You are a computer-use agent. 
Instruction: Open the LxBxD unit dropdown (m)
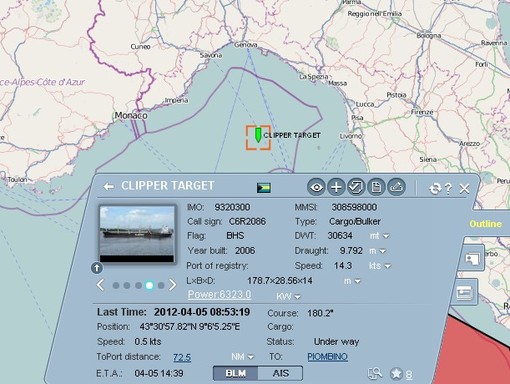click(x=352, y=281)
